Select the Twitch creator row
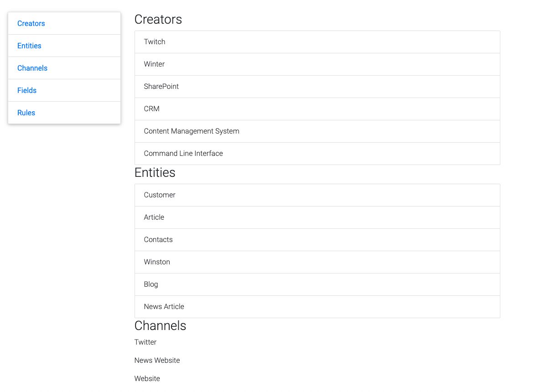Viewport: 540px width, 392px height. pos(317,42)
